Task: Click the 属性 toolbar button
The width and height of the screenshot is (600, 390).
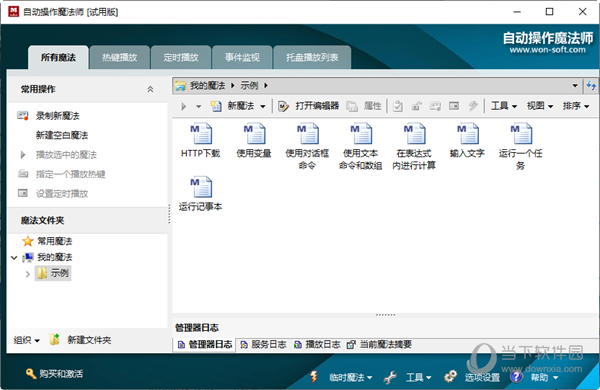Action: pyautogui.click(x=364, y=106)
